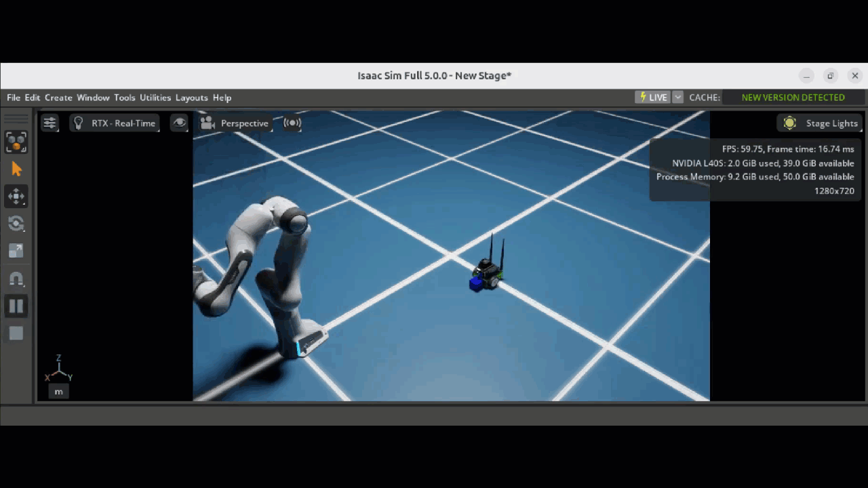Pause the running simulation
Screen dimensions: 868x488
click(16, 306)
